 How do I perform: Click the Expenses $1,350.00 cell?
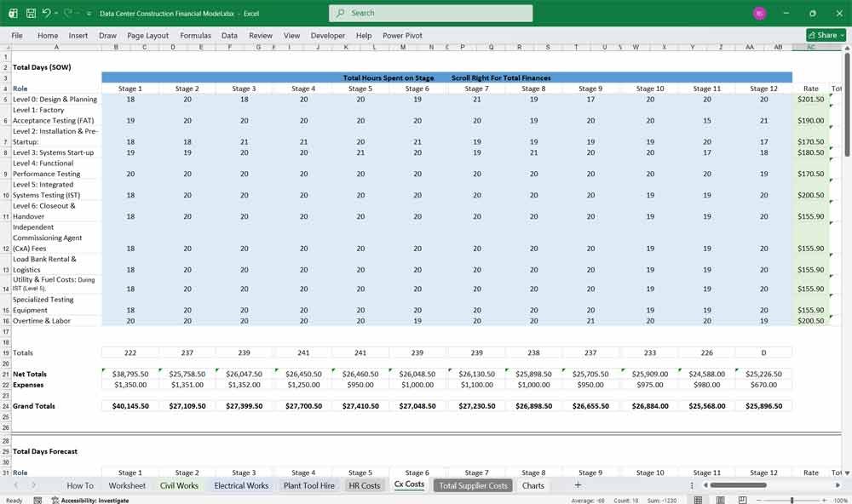[x=130, y=385]
